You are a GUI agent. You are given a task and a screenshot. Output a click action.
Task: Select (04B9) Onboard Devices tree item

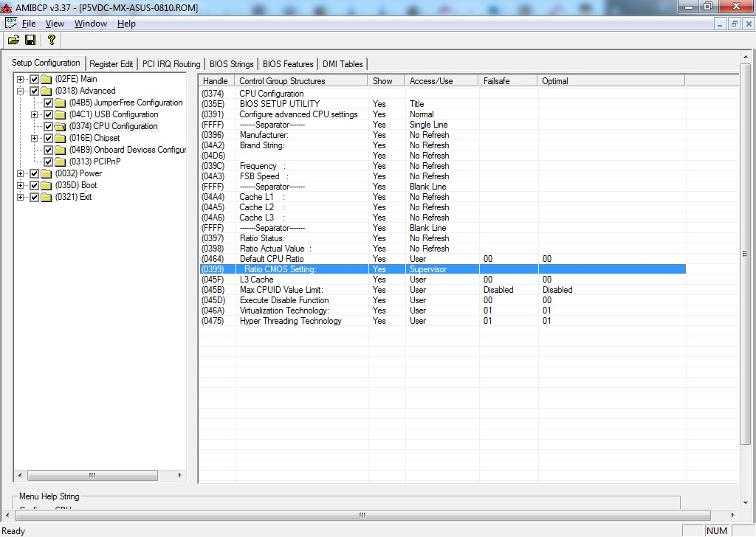tap(128, 150)
